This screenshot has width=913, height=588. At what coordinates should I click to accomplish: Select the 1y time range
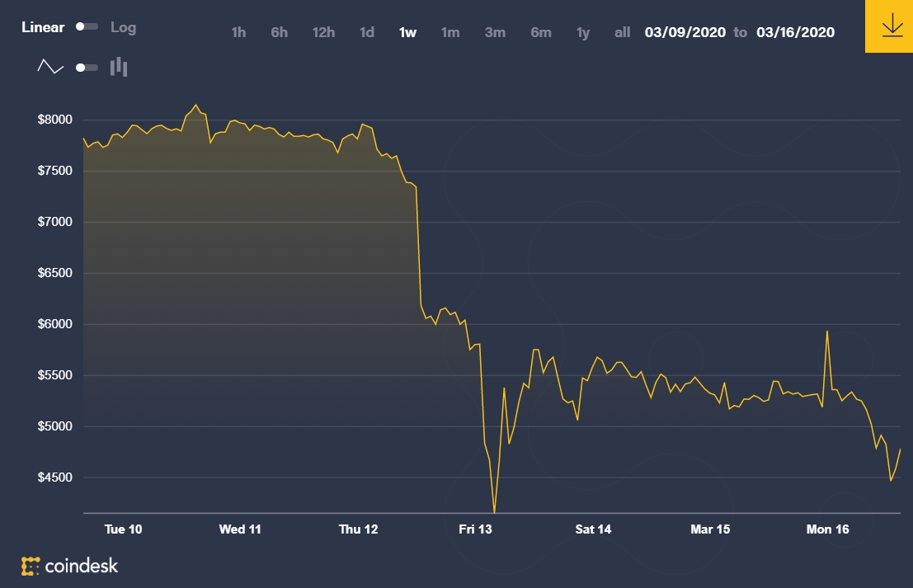(x=583, y=33)
